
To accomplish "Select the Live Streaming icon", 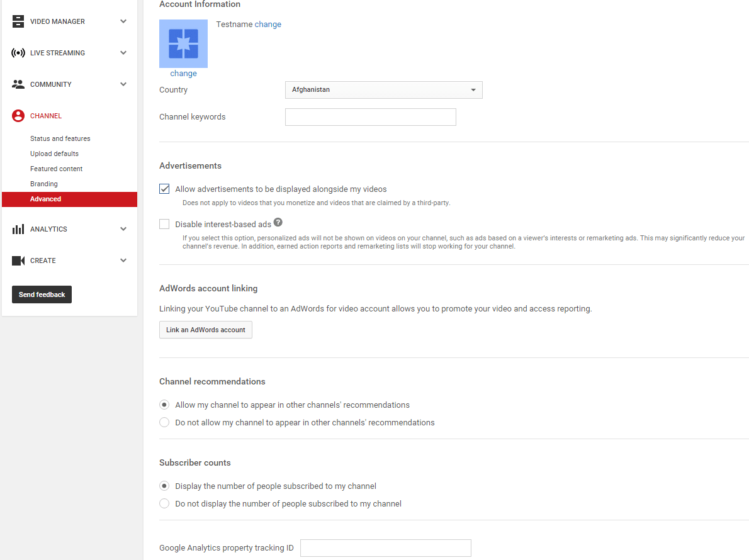I will (18, 52).
